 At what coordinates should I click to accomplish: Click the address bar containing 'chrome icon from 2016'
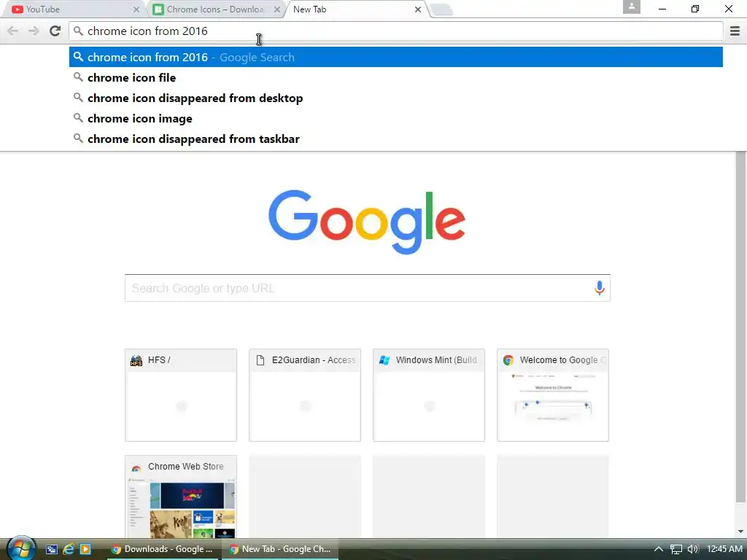[396, 31]
